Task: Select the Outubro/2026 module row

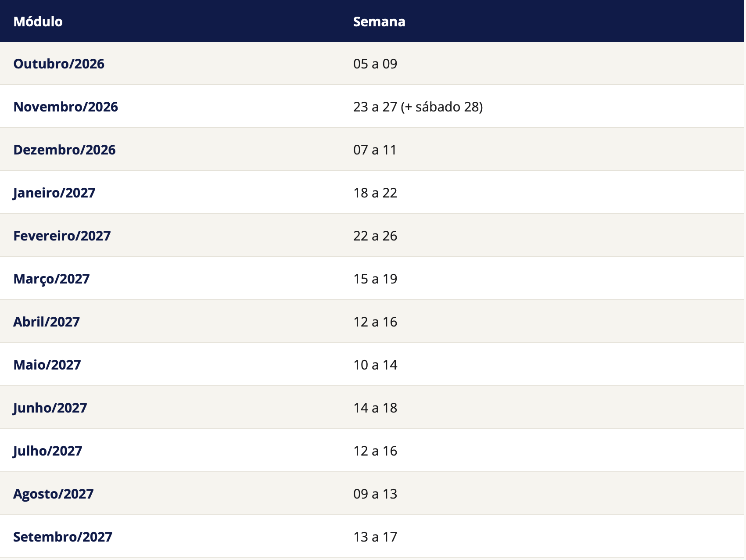Action: pos(372,64)
